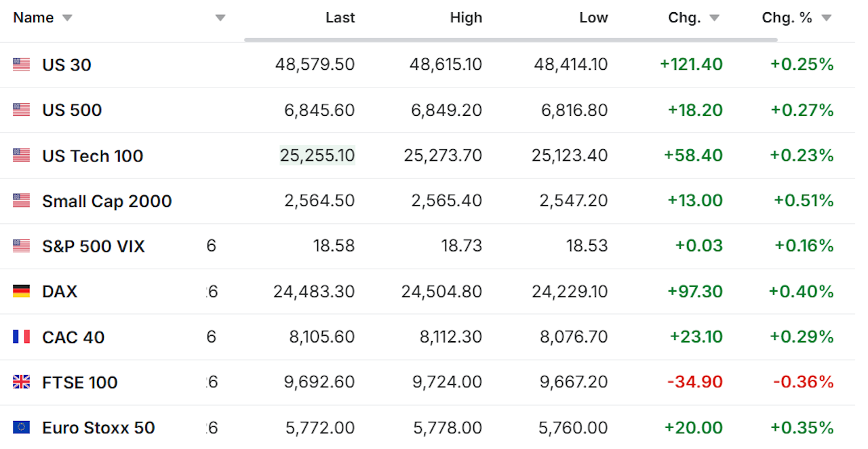The height and width of the screenshot is (449, 868).
Task: Click the EU flag beside Euro Stoxx 50
Action: coord(21,428)
